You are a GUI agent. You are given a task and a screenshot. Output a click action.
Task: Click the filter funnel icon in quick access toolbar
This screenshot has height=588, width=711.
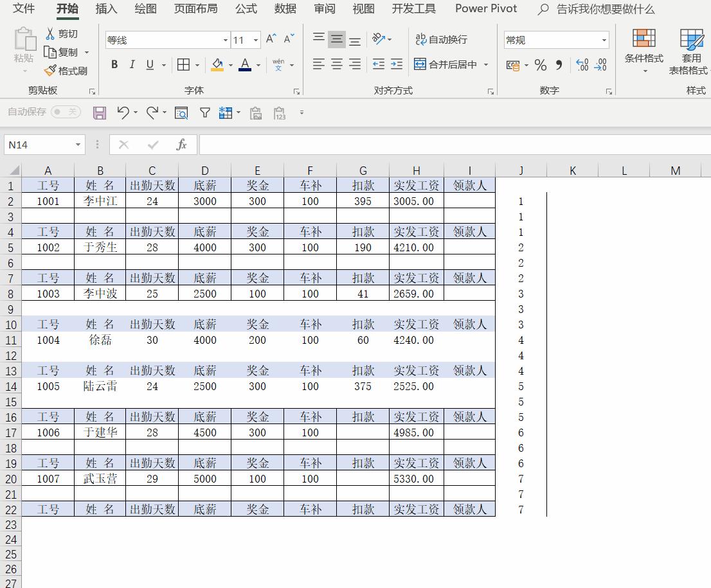point(204,113)
